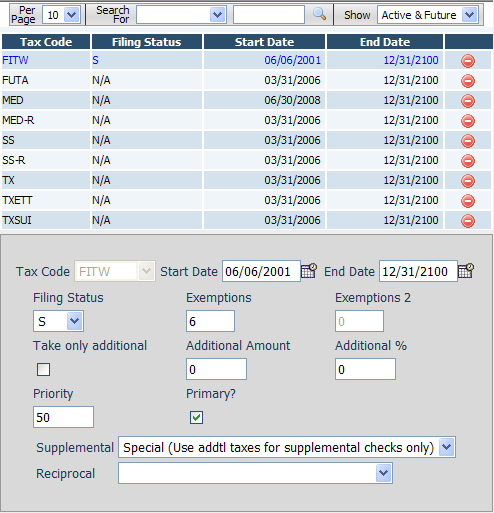Remove the FUTA tax entry
This screenshot has width=494, height=513.
pos(468,81)
